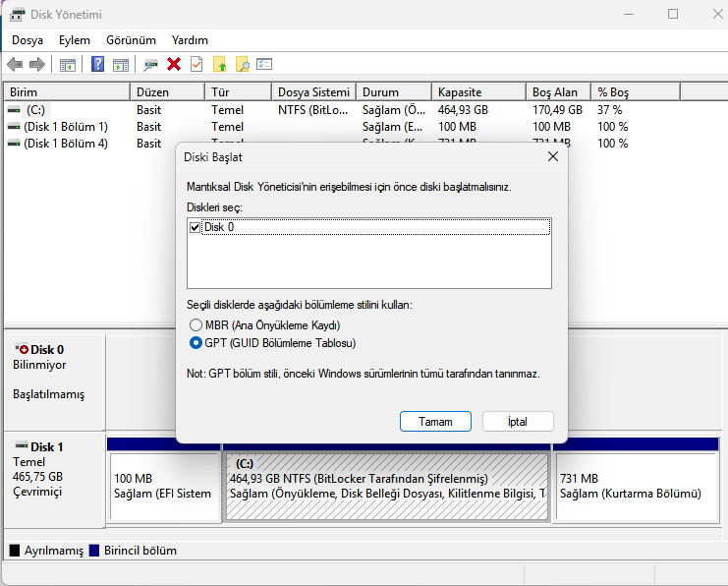728x586 pixels.
Task: Toggle the Disk 0 checkbox
Action: coord(195,227)
